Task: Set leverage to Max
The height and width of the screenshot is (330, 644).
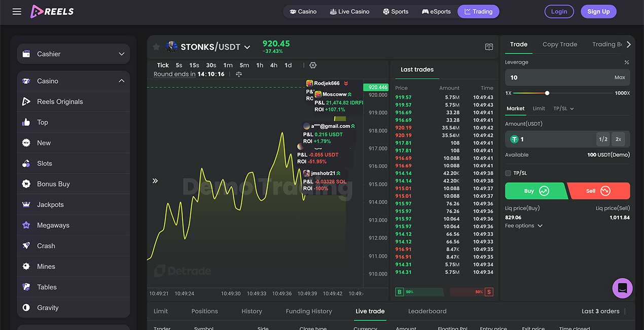Action: tap(620, 78)
